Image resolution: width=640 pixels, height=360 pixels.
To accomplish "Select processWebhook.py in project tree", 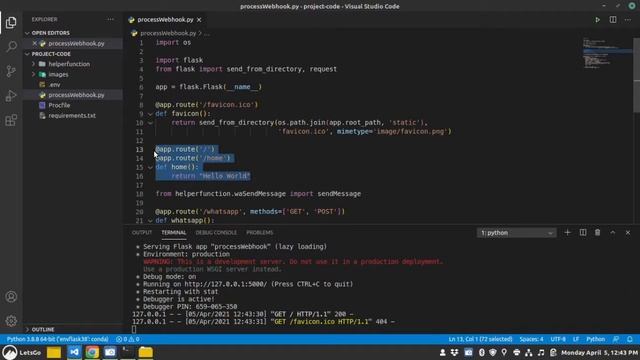I will [x=76, y=95].
